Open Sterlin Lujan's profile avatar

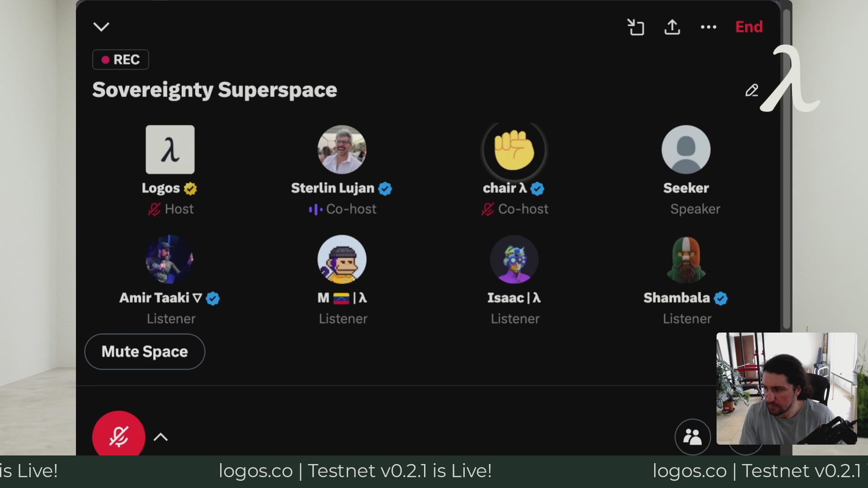[342, 150]
